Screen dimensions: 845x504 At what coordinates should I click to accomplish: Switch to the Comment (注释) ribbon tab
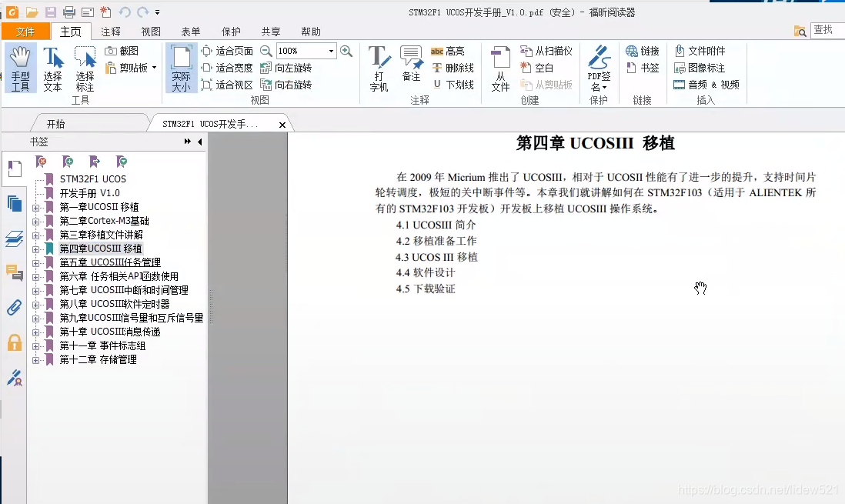111,32
